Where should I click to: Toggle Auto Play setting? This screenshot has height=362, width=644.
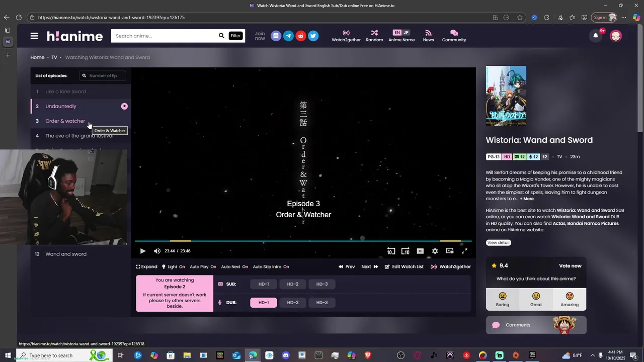[203, 266]
